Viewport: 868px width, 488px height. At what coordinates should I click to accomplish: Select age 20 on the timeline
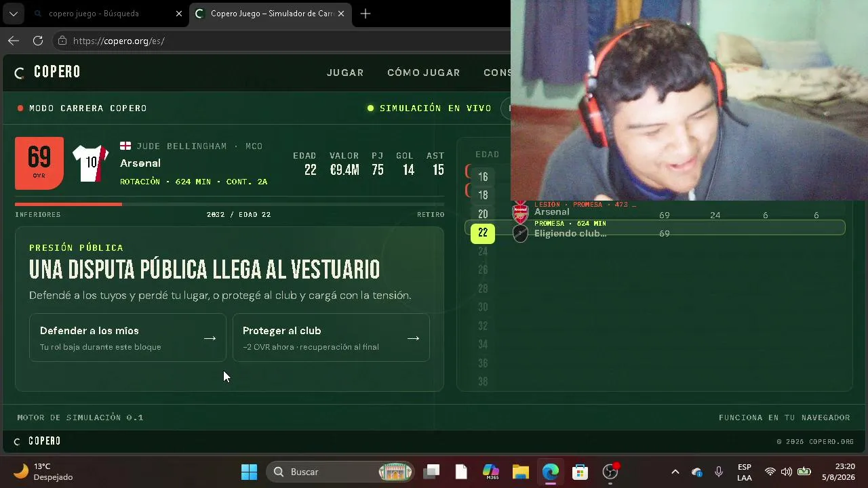click(483, 214)
